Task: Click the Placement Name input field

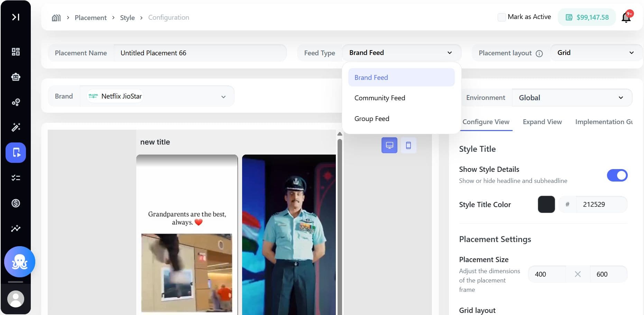Action: pos(200,53)
